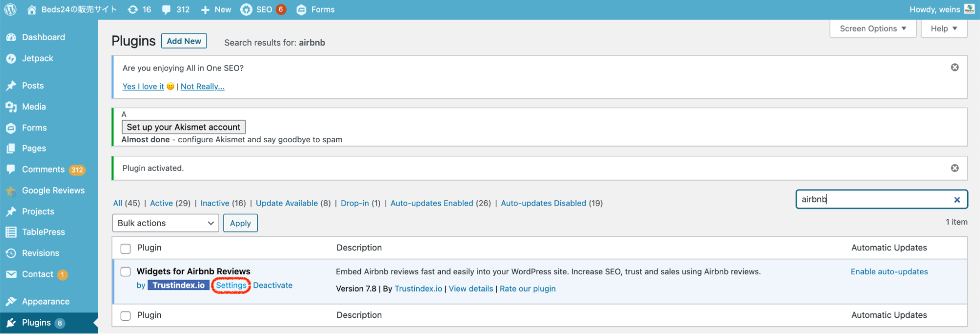This screenshot has width=980, height=334.
Task: Click the Add New plugin button
Action: coord(184,41)
